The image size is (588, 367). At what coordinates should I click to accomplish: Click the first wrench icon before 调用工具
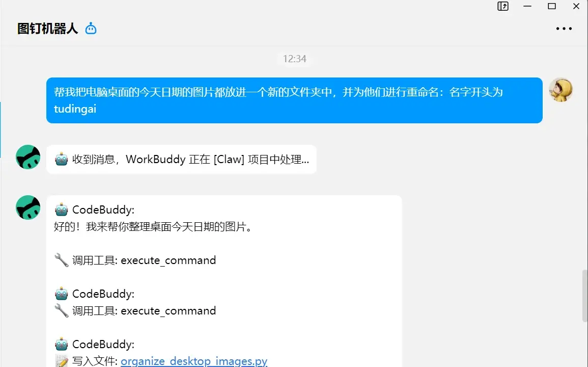(x=62, y=260)
